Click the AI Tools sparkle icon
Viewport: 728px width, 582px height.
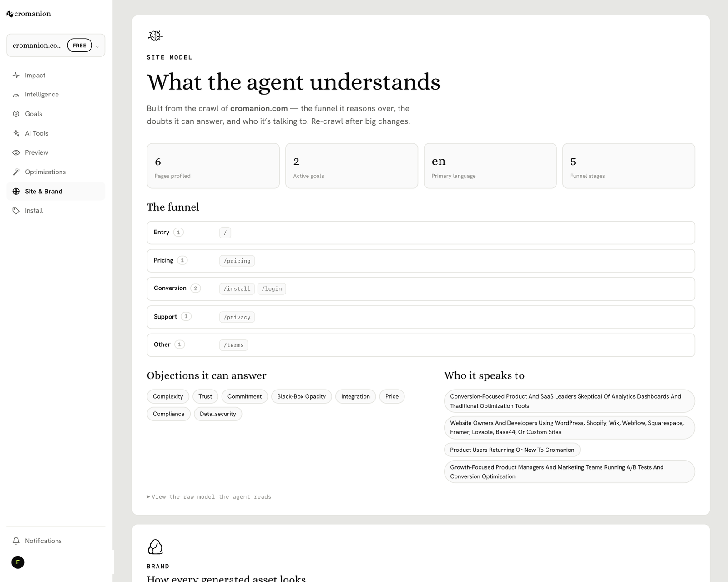(16, 133)
